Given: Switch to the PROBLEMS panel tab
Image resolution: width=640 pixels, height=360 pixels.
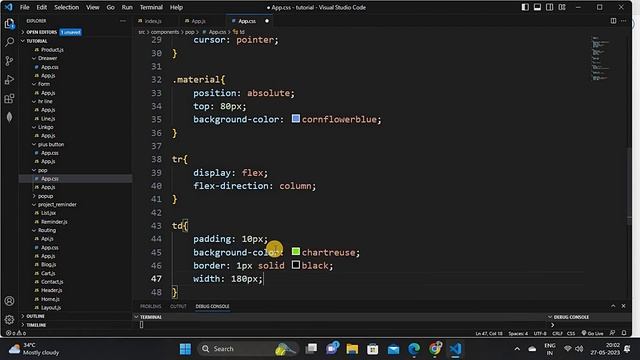Looking at the screenshot, I should point(151,307).
